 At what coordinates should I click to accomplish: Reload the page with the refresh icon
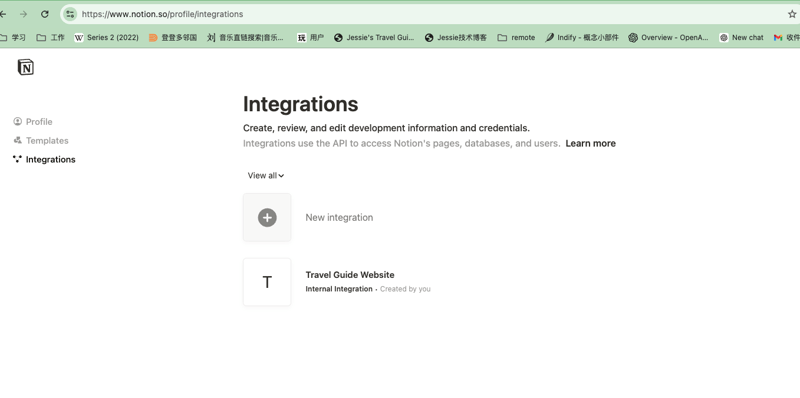(x=45, y=14)
